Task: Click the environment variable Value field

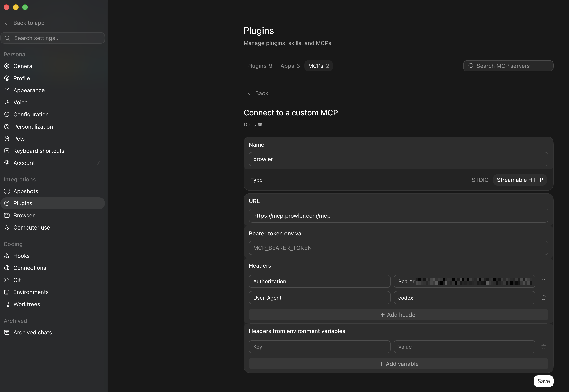Action: [464, 347]
